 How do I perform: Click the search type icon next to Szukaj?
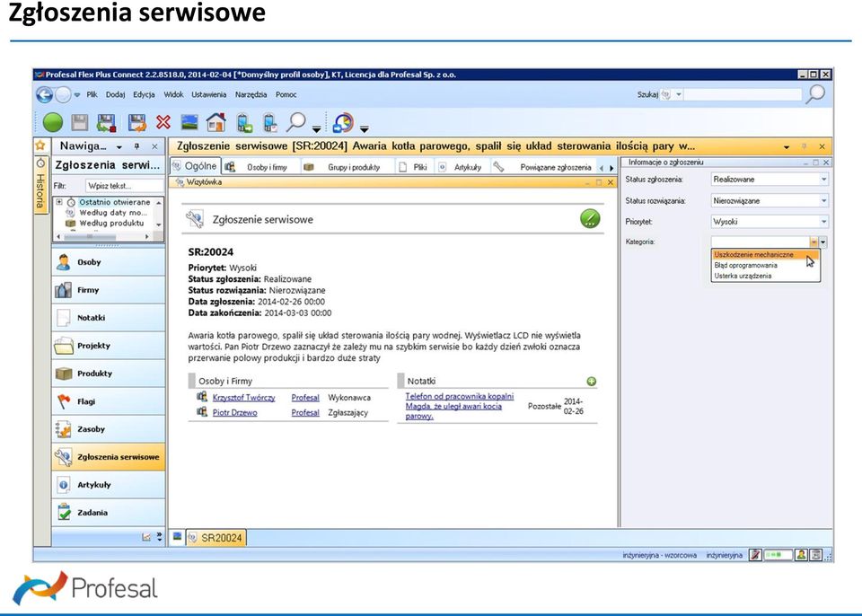coord(666,94)
